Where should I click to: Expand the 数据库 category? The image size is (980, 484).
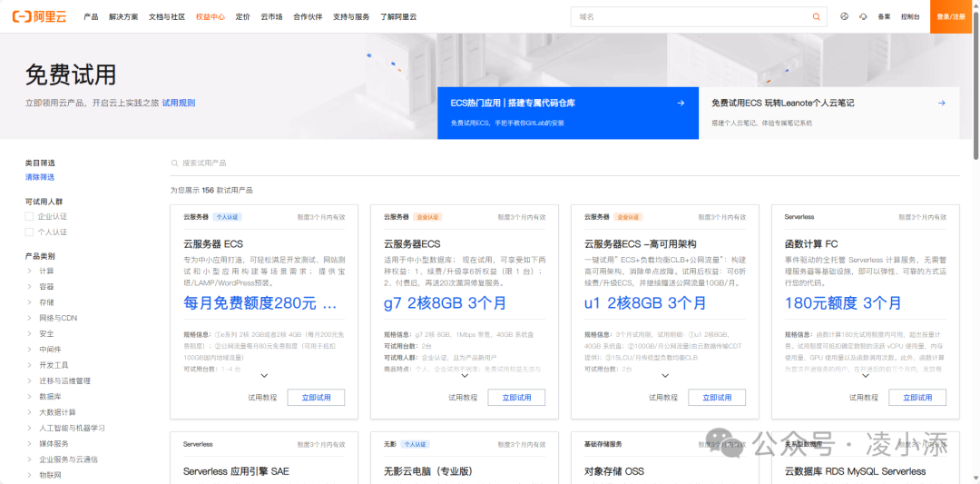click(x=29, y=397)
